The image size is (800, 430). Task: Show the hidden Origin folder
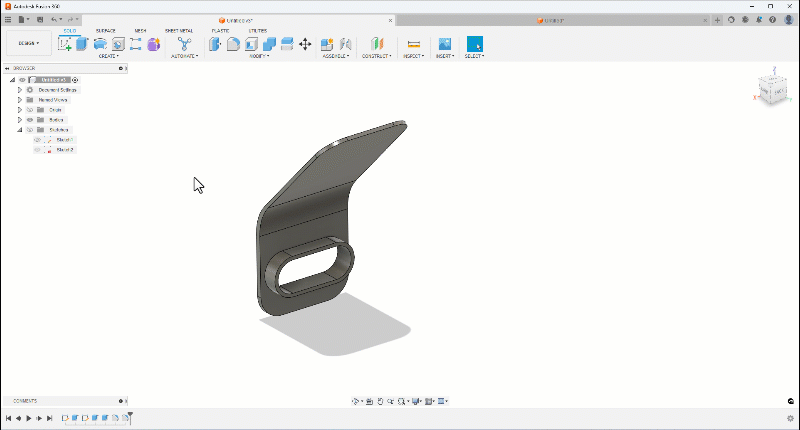[30, 110]
